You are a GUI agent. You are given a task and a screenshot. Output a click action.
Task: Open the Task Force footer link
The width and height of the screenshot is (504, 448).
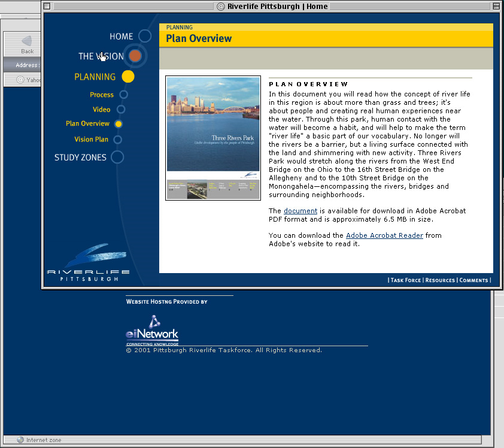[x=406, y=280]
